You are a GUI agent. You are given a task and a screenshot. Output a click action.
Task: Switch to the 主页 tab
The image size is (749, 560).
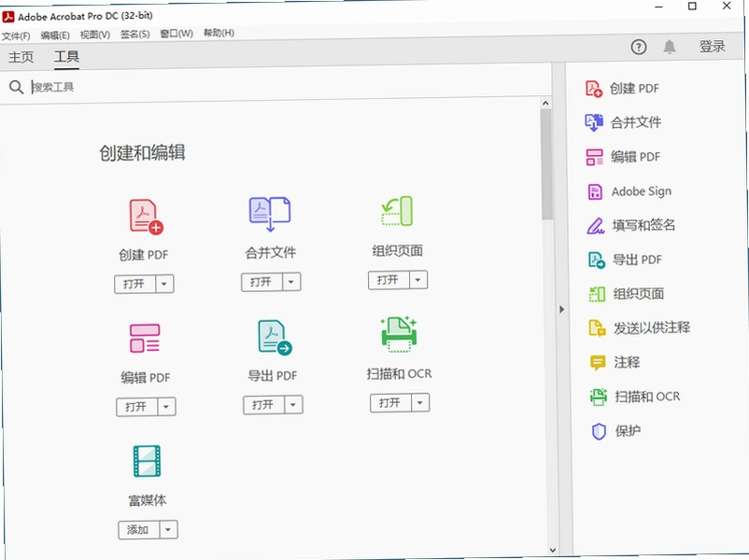pos(21,57)
